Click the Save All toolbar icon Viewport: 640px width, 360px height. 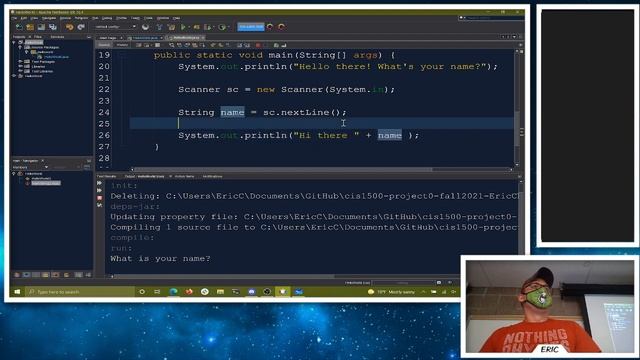[52, 27]
